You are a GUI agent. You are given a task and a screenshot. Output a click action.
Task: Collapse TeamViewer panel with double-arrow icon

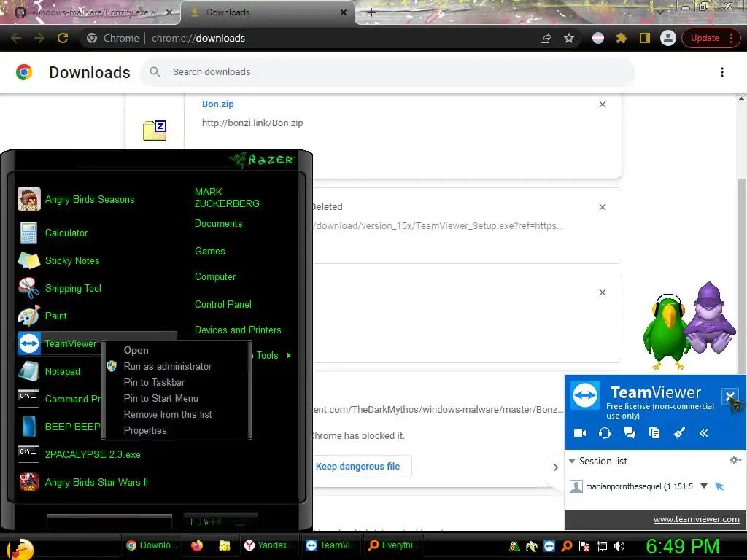click(x=704, y=433)
